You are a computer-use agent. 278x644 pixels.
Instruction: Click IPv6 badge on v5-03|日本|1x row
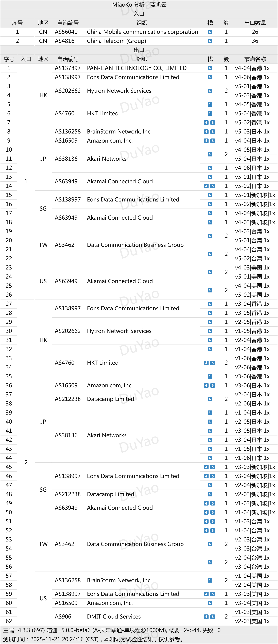pos(212,132)
